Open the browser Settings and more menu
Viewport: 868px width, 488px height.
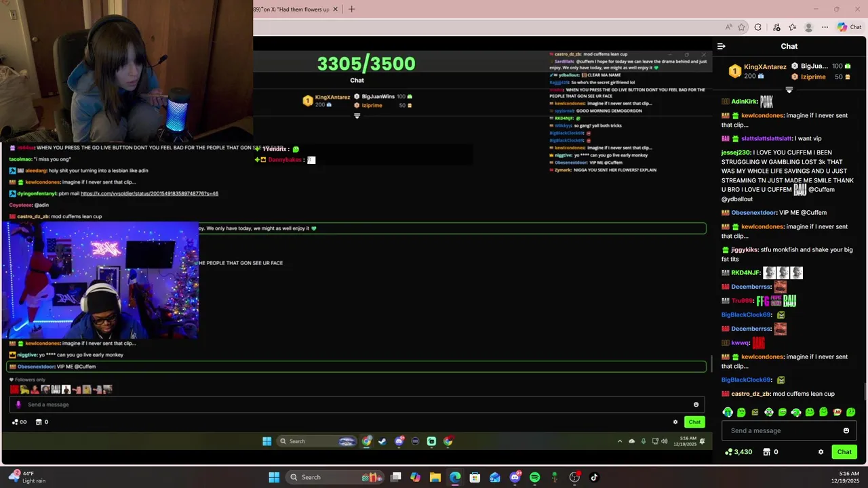pyautogui.click(x=825, y=27)
